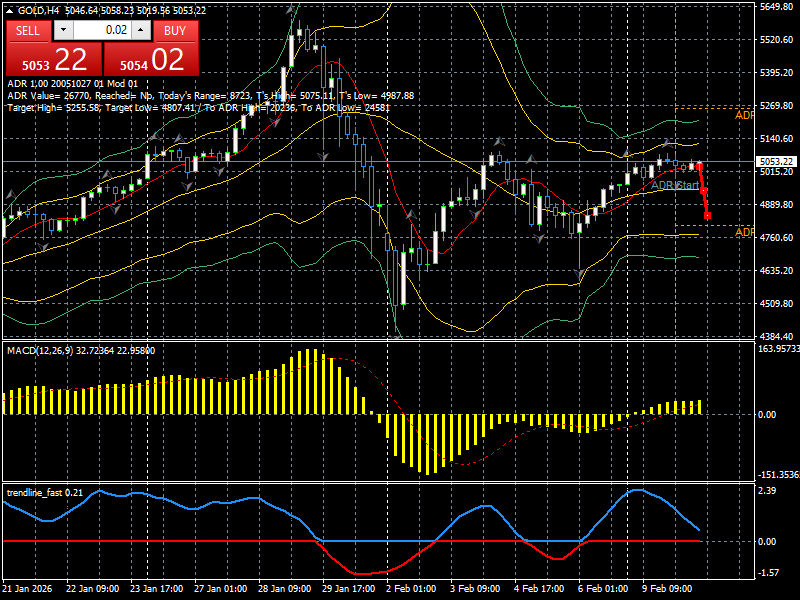Image resolution: width=800 pixels, height=600 pixels.
Task: Click the 5649.80 price scale value
Action: click(x=776, y=7)
